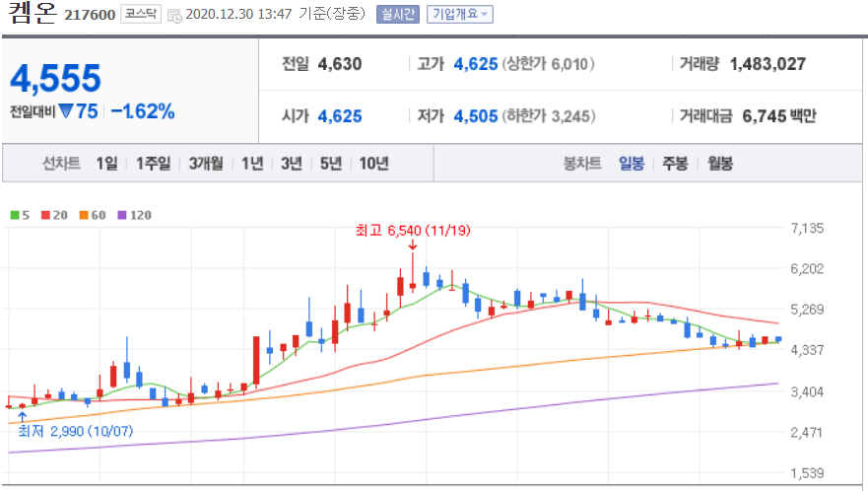Select the 10년 line chart tab
The height and width of the screenshot is (491, 868).
pos(374,163)
